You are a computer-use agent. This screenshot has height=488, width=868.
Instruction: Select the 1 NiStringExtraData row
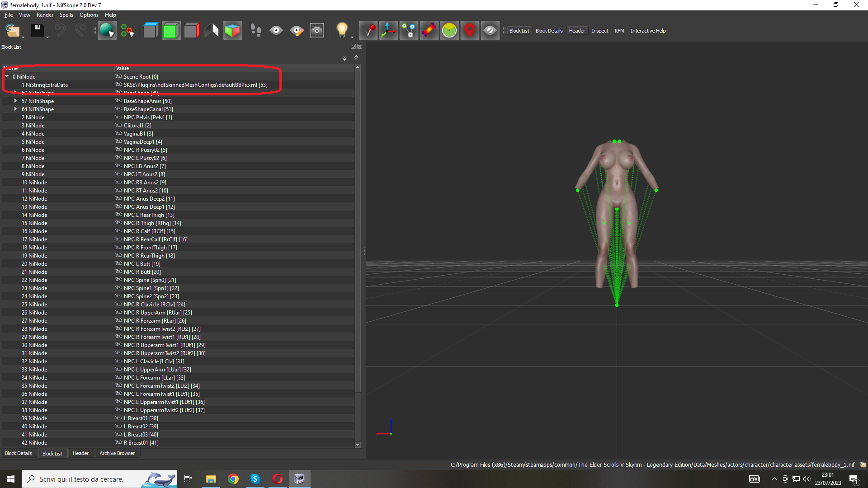coord(178,85)
